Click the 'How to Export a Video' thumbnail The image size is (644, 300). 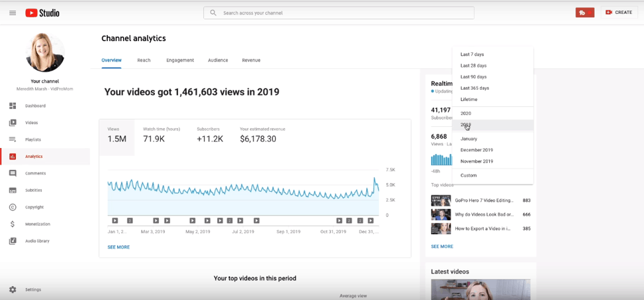(x=441, y=228)
